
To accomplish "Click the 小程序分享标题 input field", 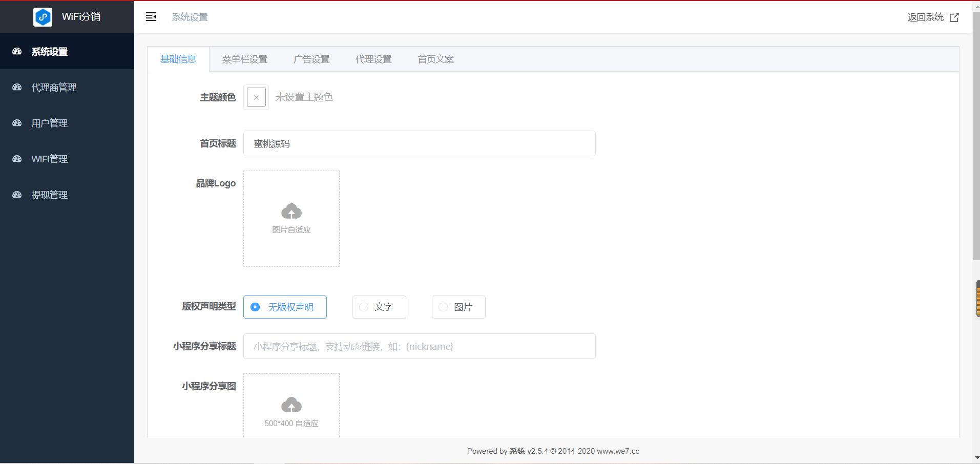I will 419,346.
